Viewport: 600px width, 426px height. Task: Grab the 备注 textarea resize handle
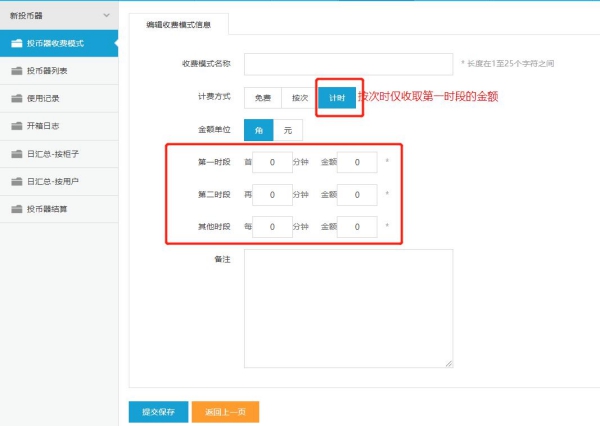(449, 364)
